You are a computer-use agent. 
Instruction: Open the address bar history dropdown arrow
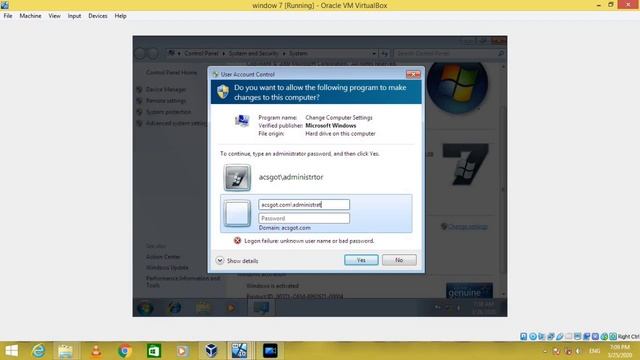(x=374, y=53)
